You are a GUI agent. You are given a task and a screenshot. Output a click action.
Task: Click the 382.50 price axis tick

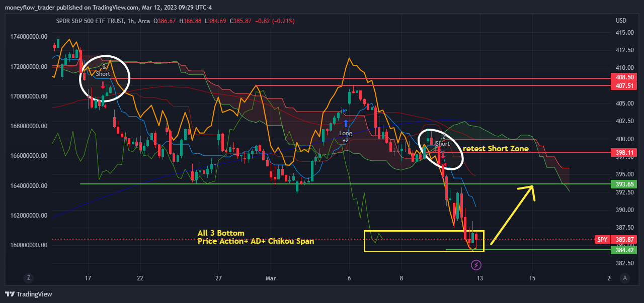click(624, 263)
